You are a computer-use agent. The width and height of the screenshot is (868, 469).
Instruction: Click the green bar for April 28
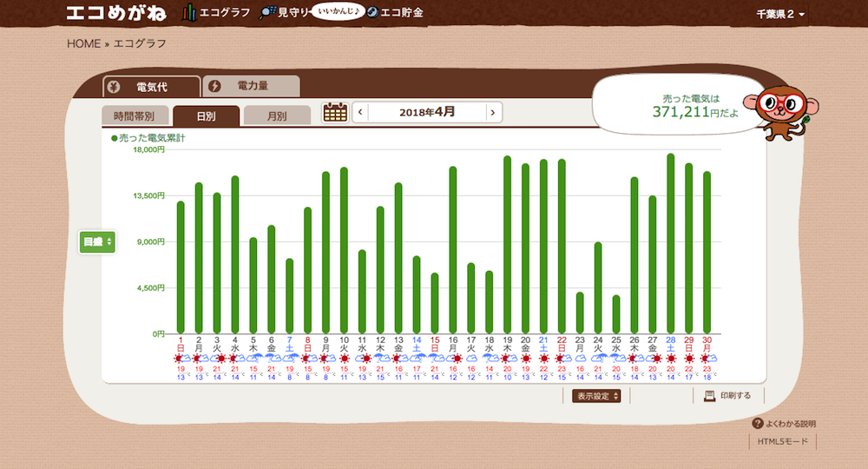click(x=670, y=244)
